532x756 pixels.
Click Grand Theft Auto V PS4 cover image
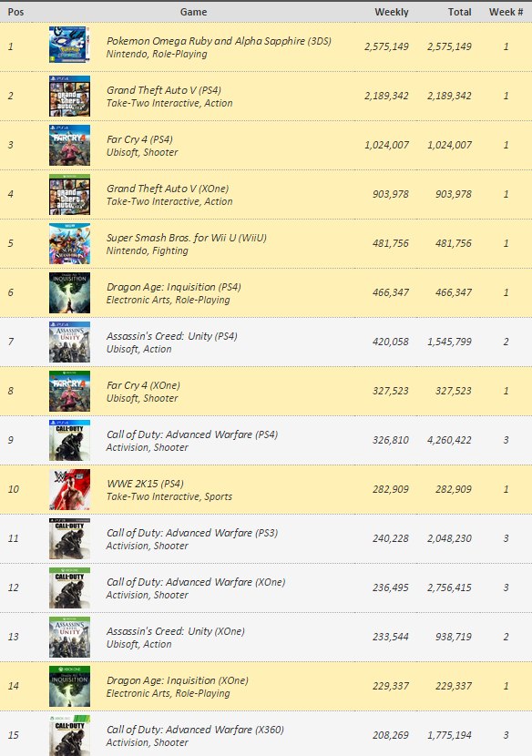click(x=69, y=96)
